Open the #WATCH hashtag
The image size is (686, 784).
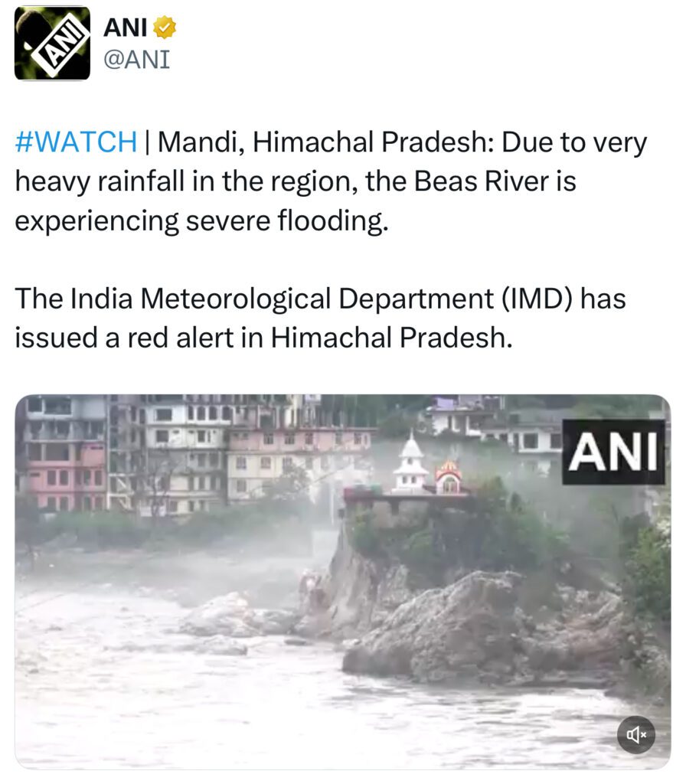tap(76, 142)
